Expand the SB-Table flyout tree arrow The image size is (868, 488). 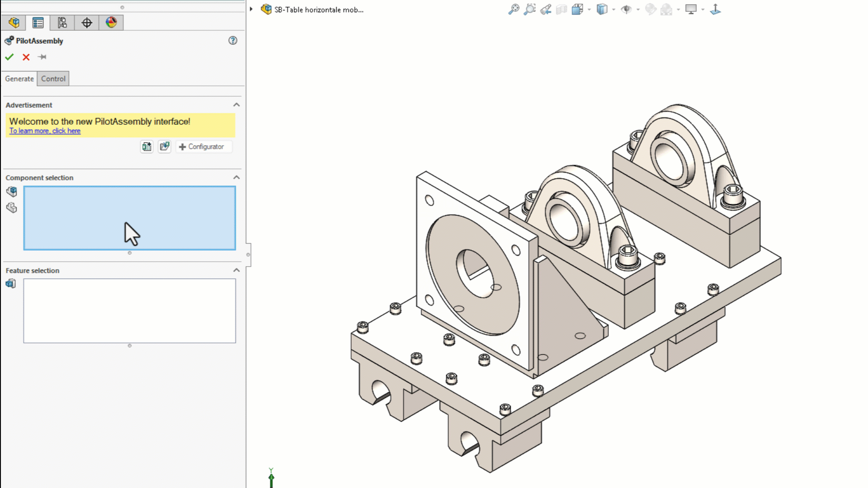coord(251,9)
